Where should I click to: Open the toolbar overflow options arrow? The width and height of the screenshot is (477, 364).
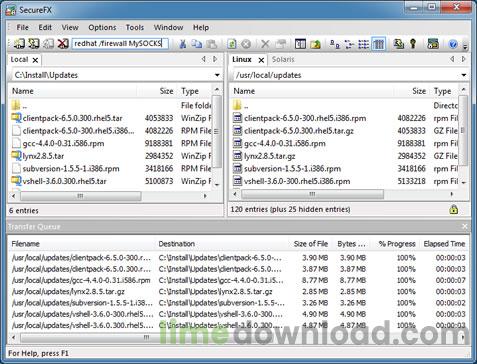click(x=465, y=46)
